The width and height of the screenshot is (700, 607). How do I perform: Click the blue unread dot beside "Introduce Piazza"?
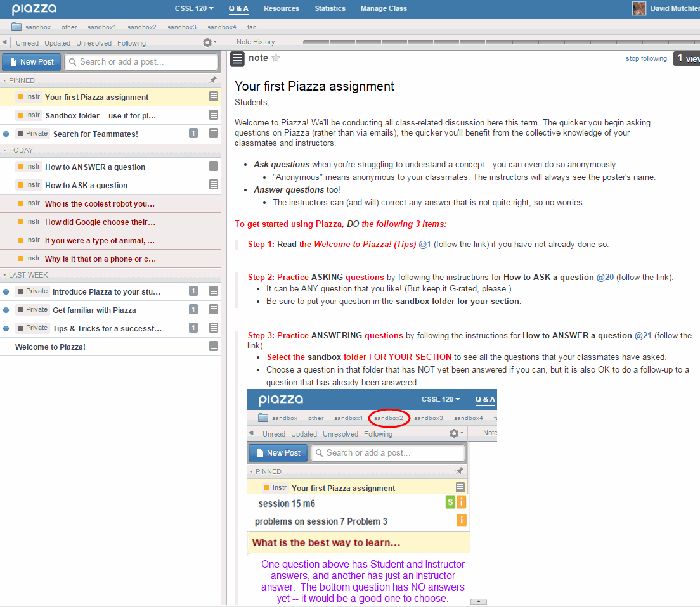(x=6, y=291)
